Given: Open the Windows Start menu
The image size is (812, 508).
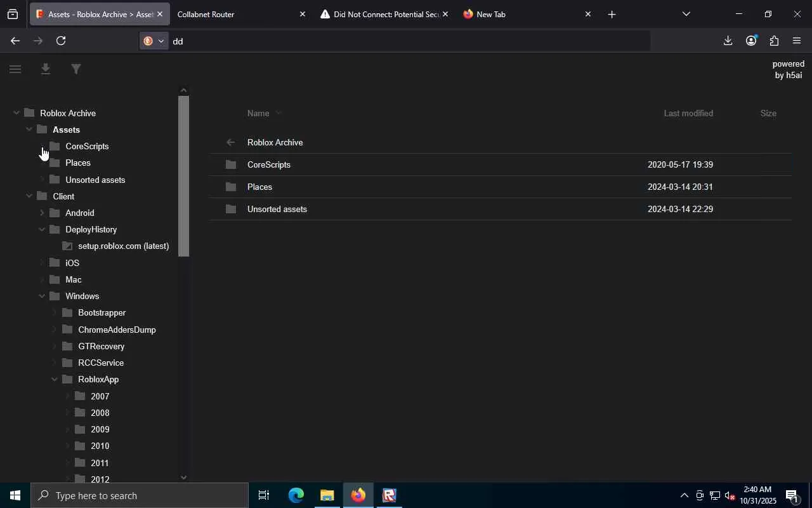Looking at the screenshot, I should [x=15, y=495].
